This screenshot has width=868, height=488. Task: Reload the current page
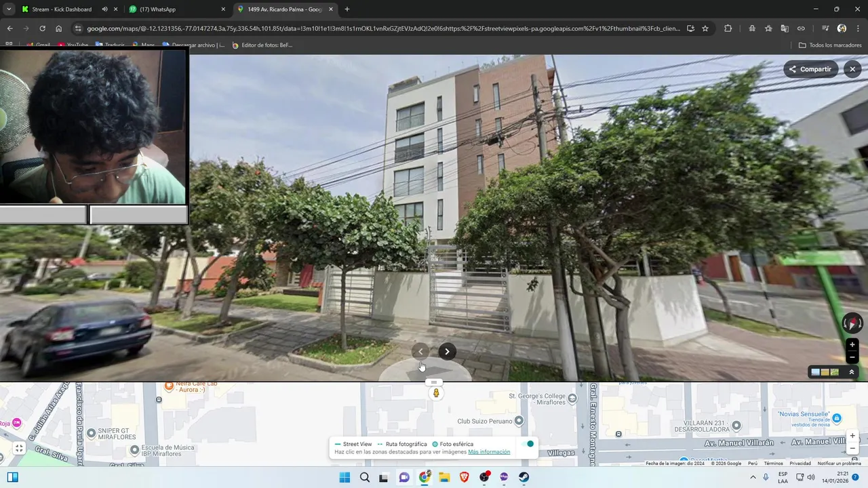42,28
